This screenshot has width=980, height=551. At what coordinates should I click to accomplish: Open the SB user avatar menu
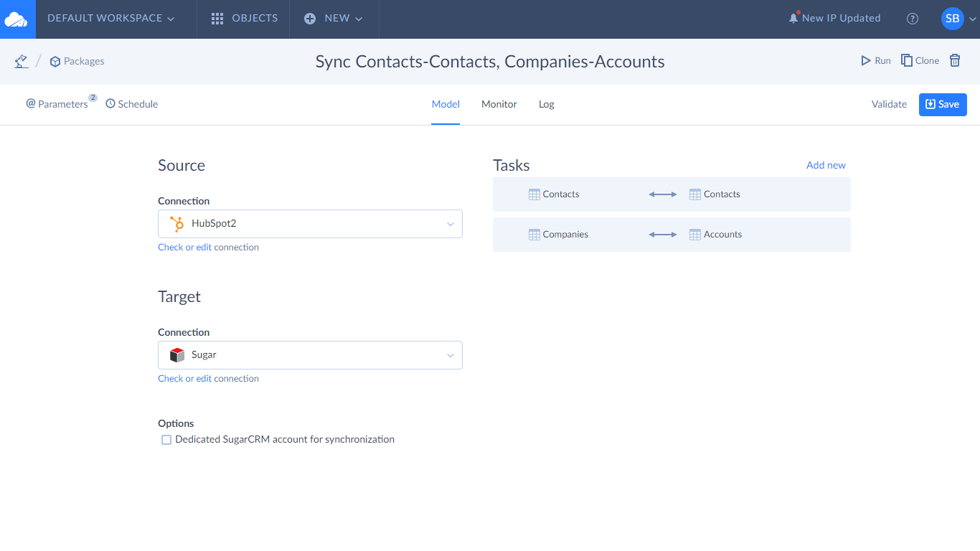tap(953, 19)
